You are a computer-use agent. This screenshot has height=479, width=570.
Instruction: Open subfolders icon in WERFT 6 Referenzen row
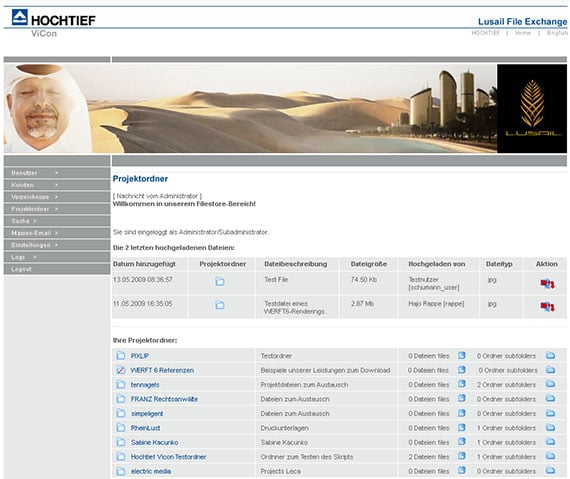click(550, 370)
